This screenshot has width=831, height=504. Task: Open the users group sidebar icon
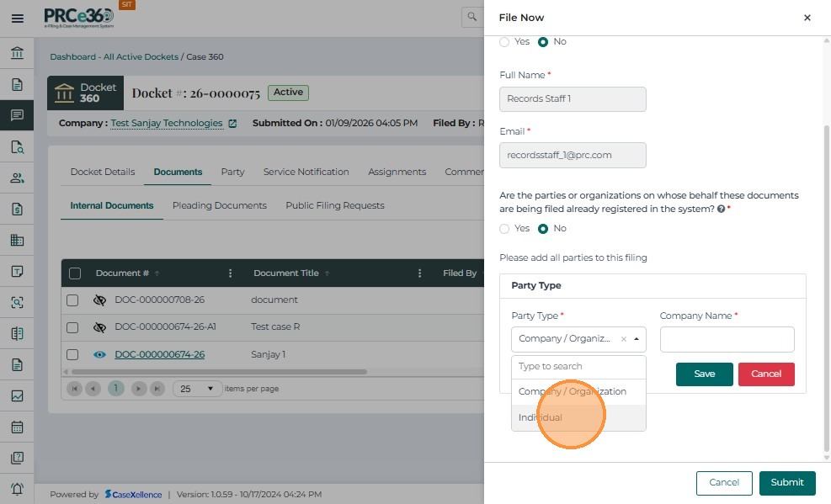pyautogui.click(x=17, y=178)
